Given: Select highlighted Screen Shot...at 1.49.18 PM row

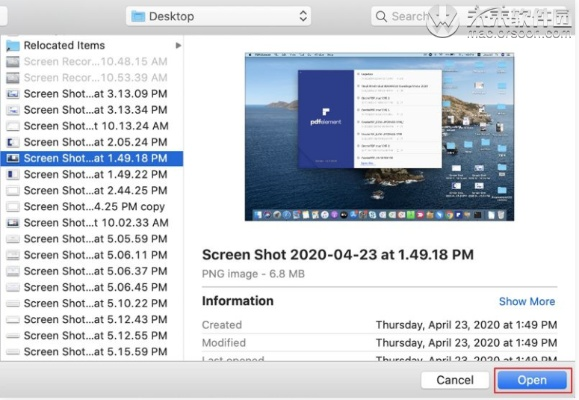Looking at the screenshot, I should click(92, 158).
